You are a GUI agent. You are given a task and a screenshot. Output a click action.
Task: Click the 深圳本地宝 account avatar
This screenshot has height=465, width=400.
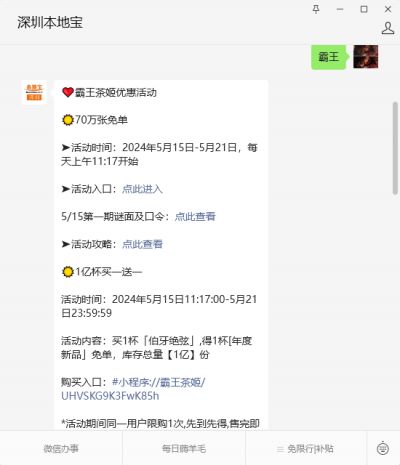pyautogui.click(x=34, y=93)
